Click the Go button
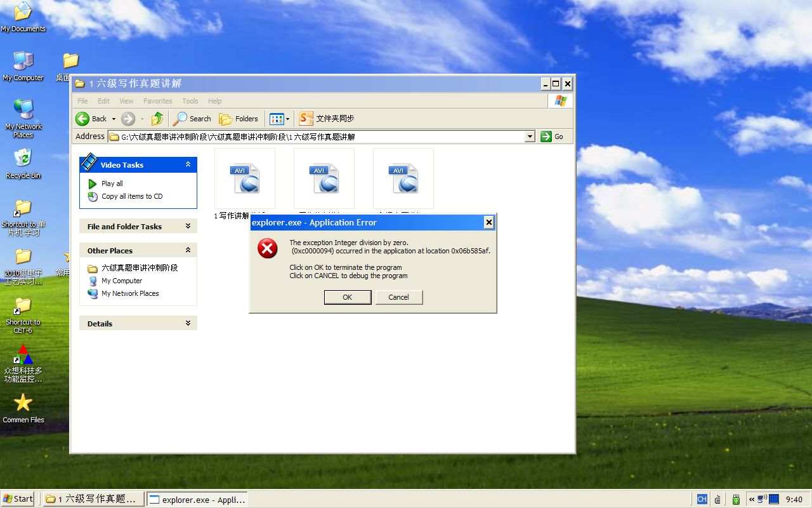The height and width of the screenshot is (508, 812). pyautogui.click(x=552, y=137)
